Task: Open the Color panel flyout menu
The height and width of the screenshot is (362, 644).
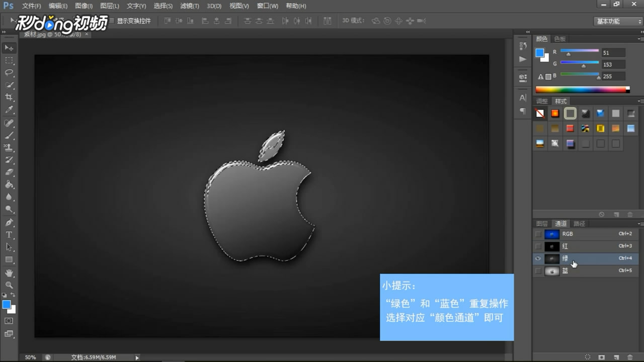Action: pyautogui.click(x=640, y=39)
